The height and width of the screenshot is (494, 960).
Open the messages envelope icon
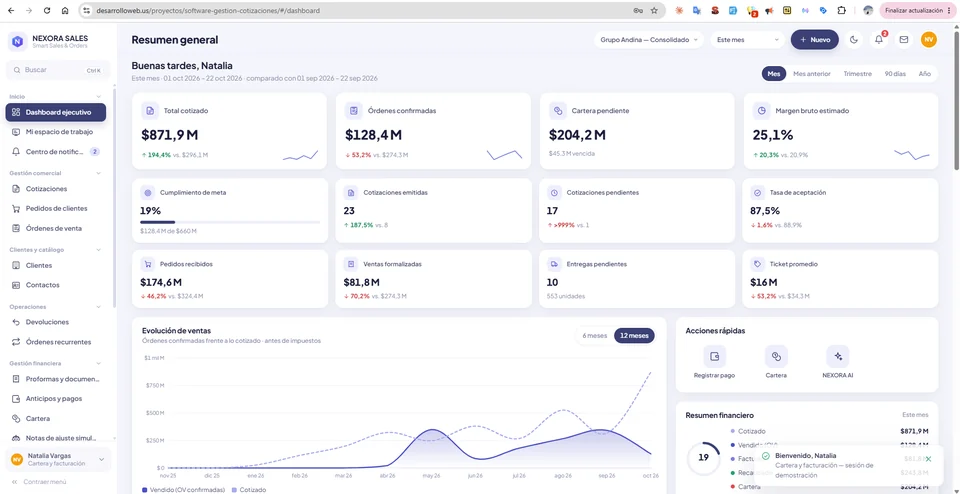[904, 40]
